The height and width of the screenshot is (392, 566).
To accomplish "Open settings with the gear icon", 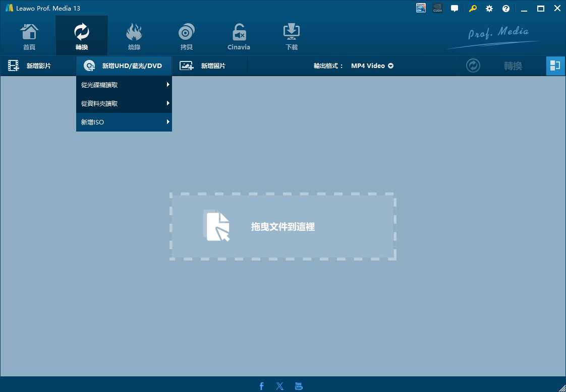I will point(489,9).
